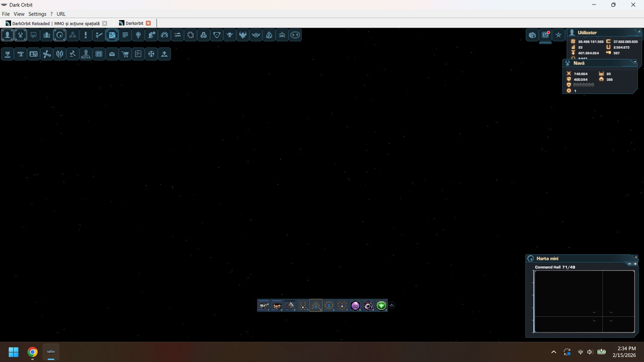Screen dimensions: 644x362
Task: Click the credits value 37.622.069.935
Action: click(x=625, y=42)
